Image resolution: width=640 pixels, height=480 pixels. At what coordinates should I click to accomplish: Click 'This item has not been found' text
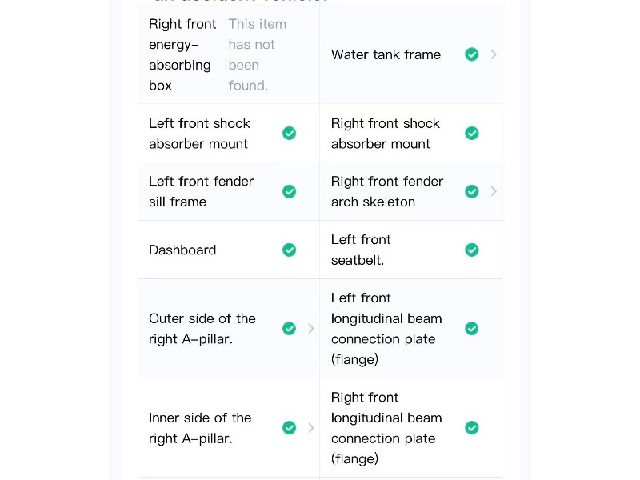pos(258,55)
